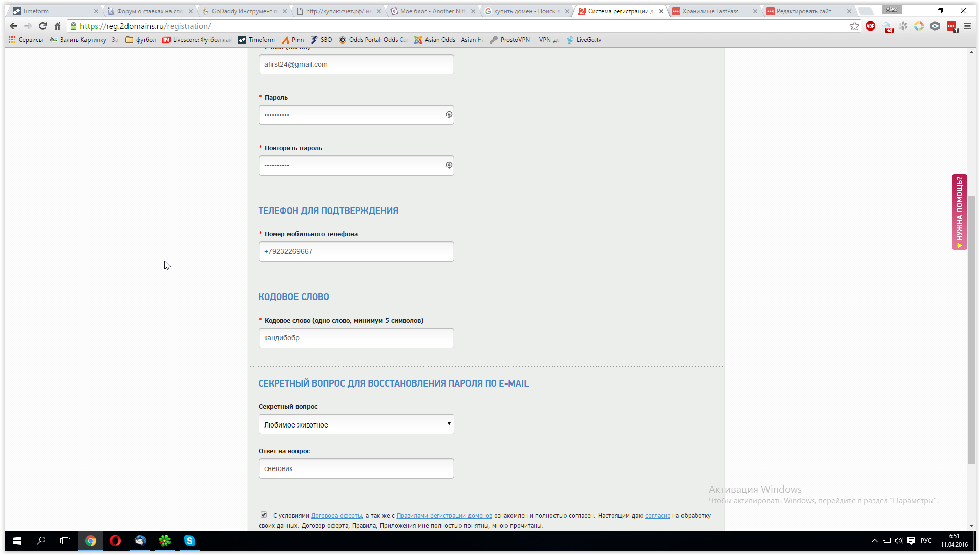The image size is (980, 555).
Task: Uncheck the Договор-оферта agreement checkbox
Action: click(264, 515)
